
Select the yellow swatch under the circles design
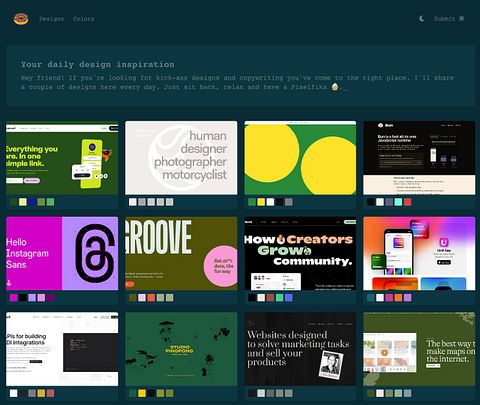(261, 202)
